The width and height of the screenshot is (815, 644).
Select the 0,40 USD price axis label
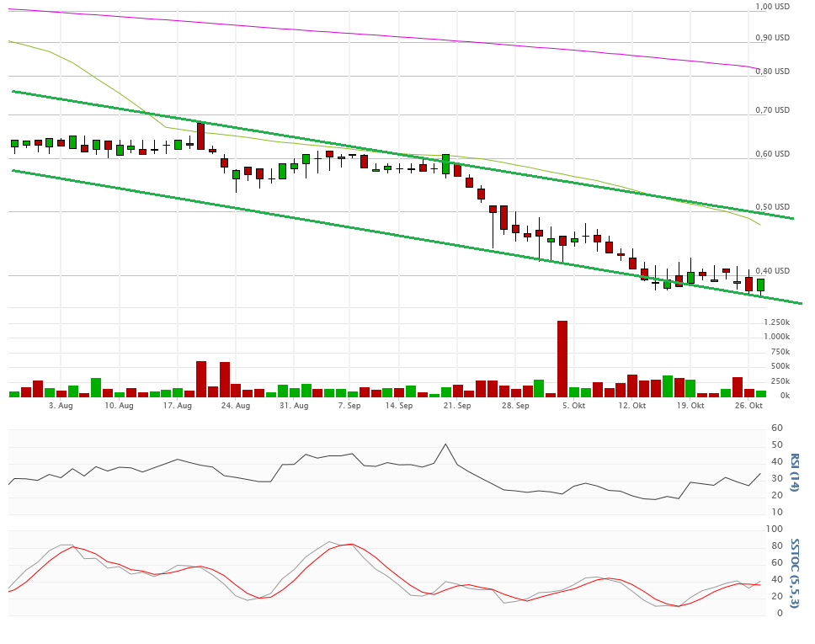(x=772, y=271)
